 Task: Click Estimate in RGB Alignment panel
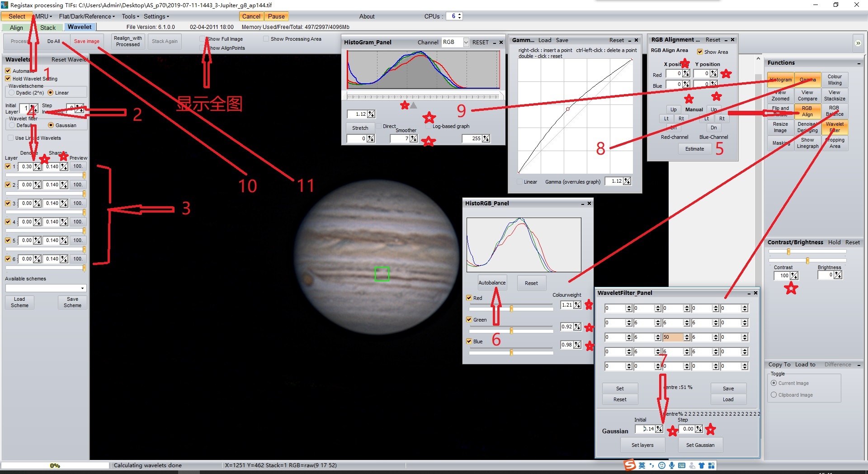point(694,149)
